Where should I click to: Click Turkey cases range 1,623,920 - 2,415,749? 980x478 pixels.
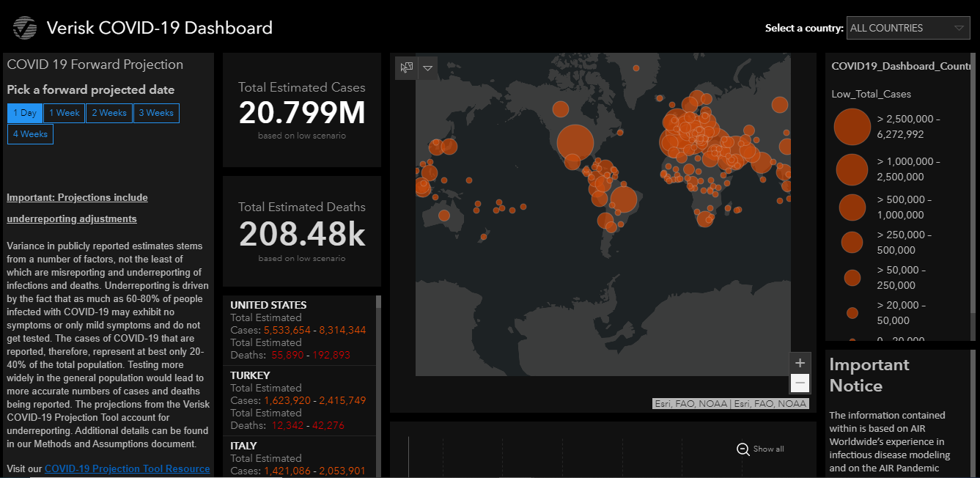(x=315, y=400)
